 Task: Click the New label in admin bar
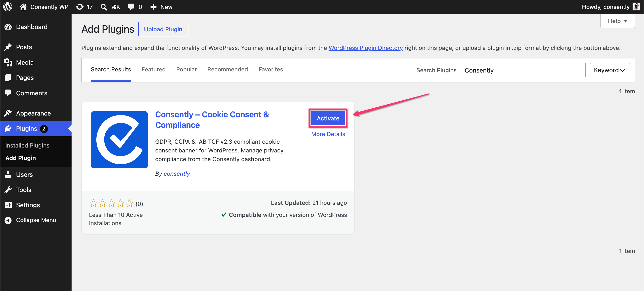166,7
